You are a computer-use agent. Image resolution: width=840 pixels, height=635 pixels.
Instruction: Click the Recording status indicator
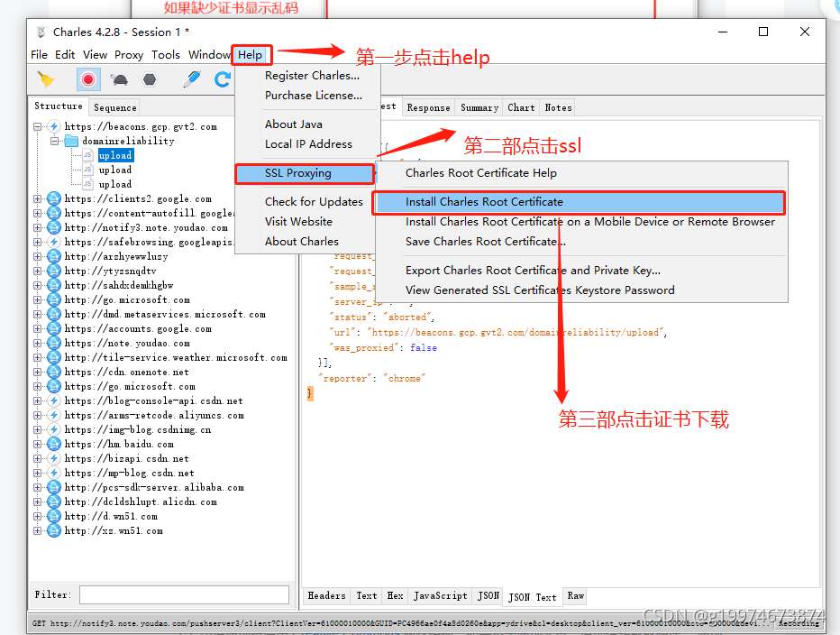pos(799,623)
